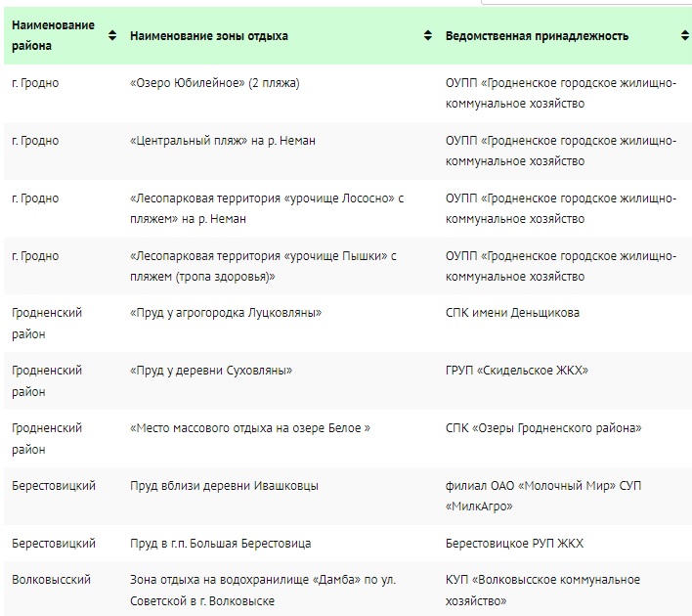Select «Пруд у агрогородка Луцковляны» row
The width and height of the screenshot is (692, 616).
346,324
